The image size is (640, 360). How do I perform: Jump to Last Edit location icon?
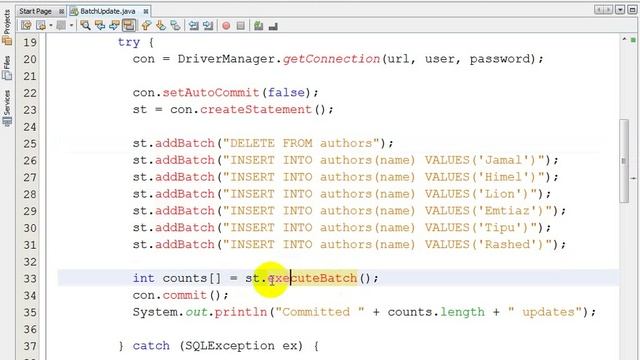coord(26,26)
